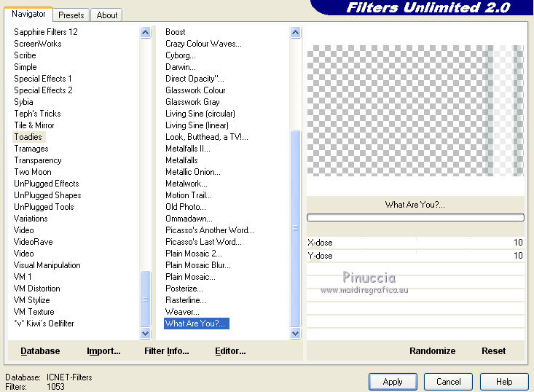The height and width of the screenshot is (392, 534).
Task: Select Sapphire Filters 12 category
Action: point(46,32)
